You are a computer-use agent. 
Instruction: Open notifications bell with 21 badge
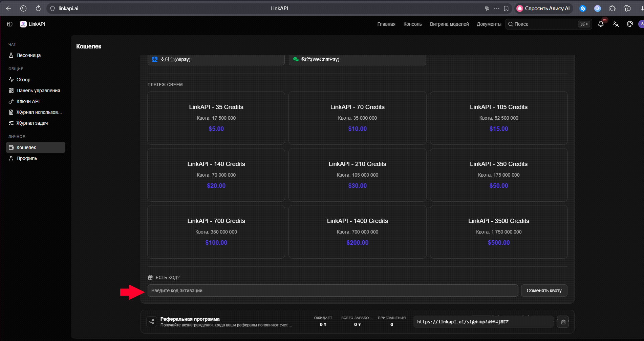(x=601, y=24)
